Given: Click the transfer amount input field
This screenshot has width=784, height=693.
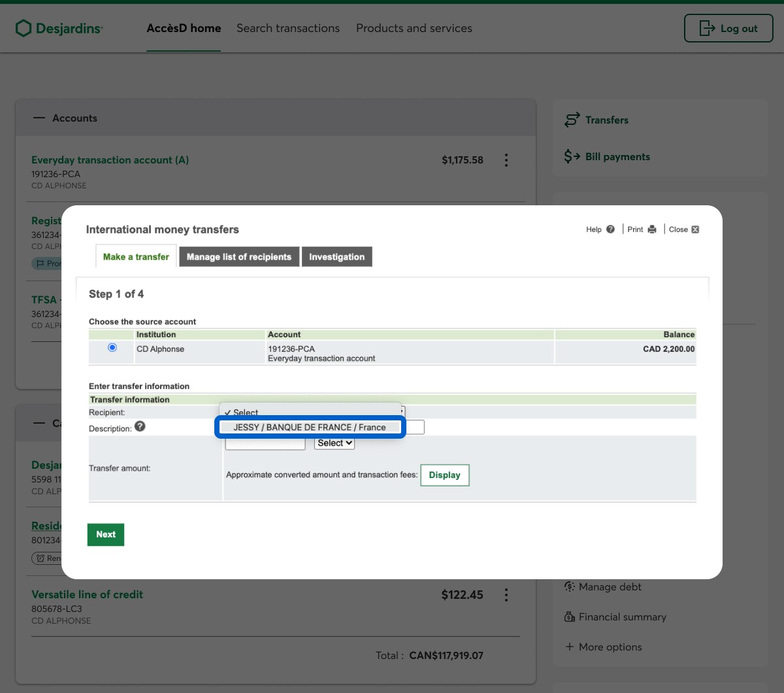Looking at the screenshot, I should [265, 444].
